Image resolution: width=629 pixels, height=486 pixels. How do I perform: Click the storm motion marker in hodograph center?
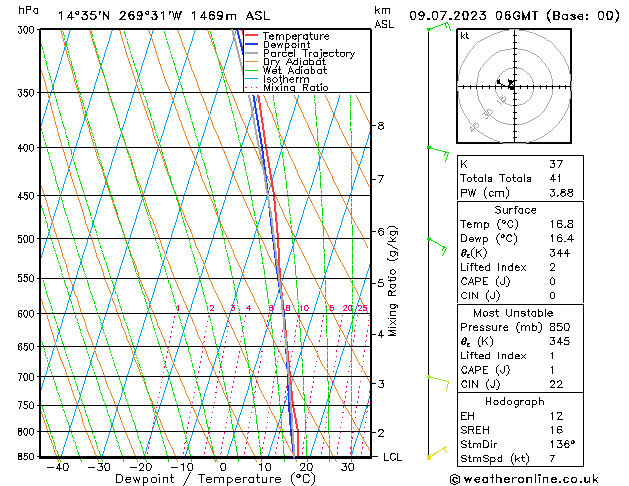pyautogui.click(x=511, y=85)
